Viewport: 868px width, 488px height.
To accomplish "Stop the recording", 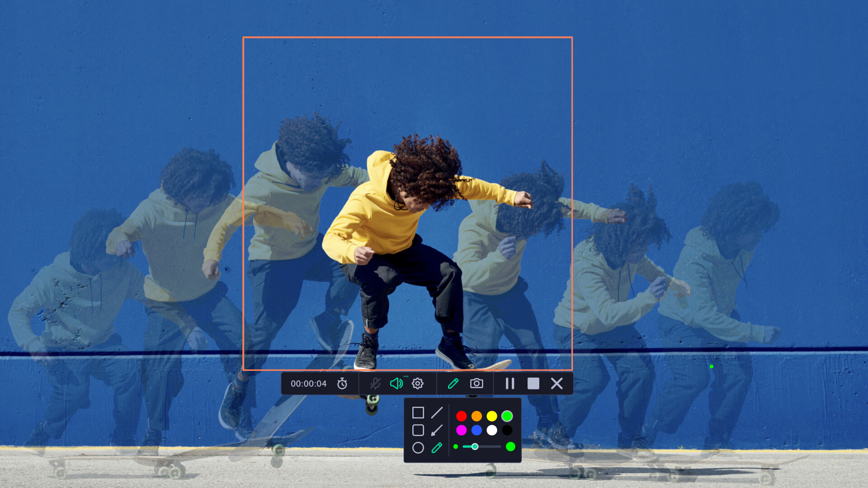I will coord(533,384).
